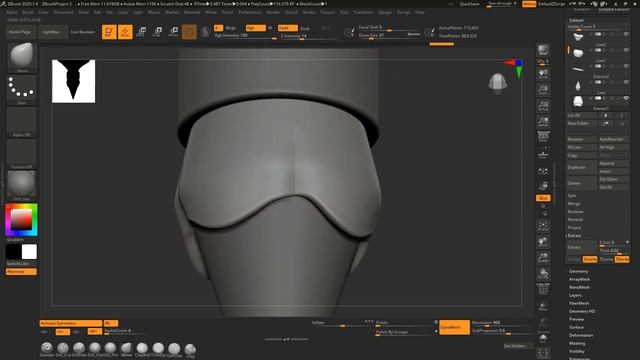Select the DamStandard brush icon

pos(174,349)
